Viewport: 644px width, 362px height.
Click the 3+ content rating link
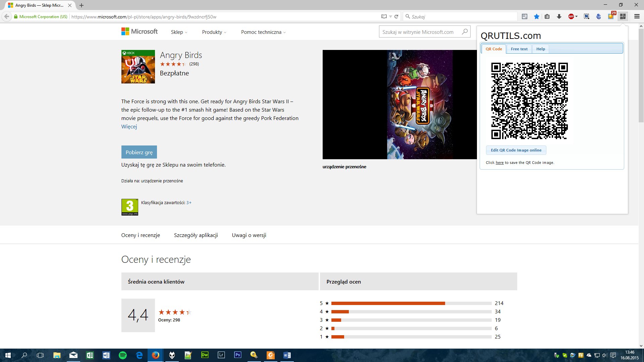189,203
